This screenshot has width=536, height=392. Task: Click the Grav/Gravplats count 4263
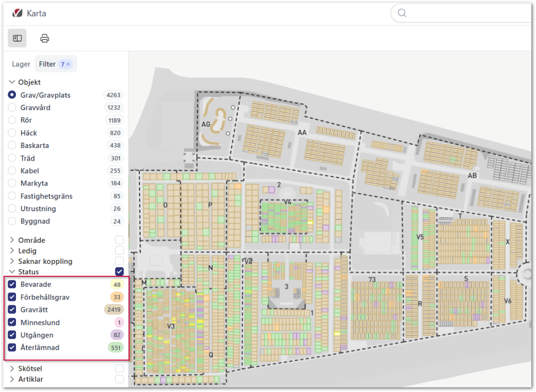[x=114, y=95]
